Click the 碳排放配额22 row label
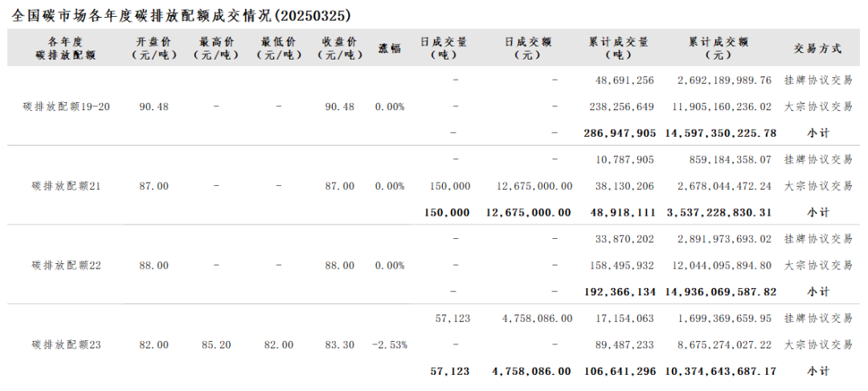Image resolution: width=868 pixels, height=391 pixels. click(x=67, y=265)
